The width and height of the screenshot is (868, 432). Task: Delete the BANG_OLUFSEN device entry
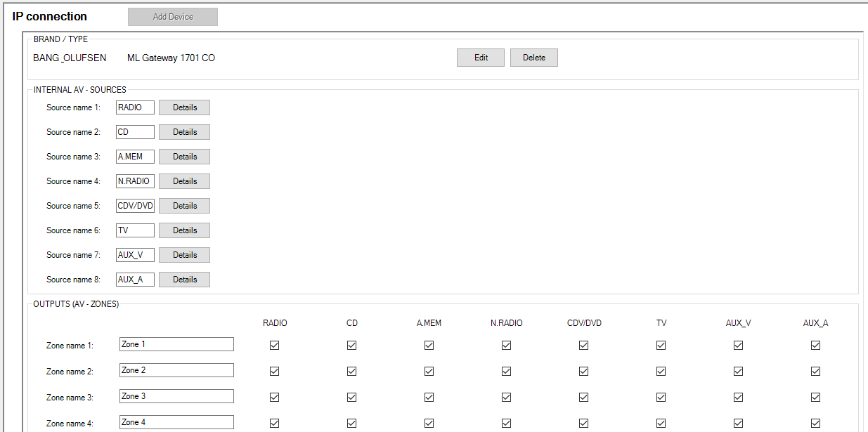(533, 58)
